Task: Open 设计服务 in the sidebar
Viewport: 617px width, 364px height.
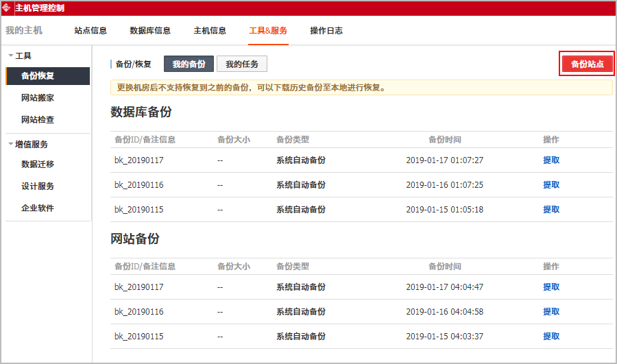Action: point(38,186)
